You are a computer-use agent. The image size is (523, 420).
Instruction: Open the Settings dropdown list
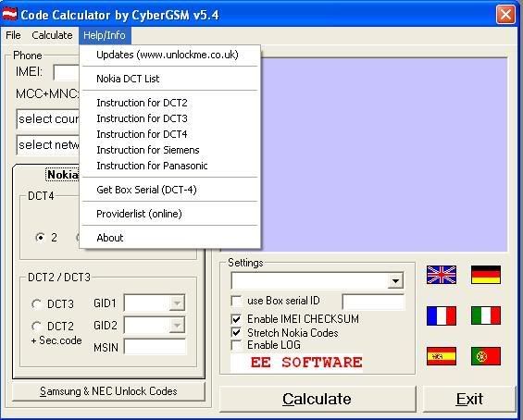(395, 280)
